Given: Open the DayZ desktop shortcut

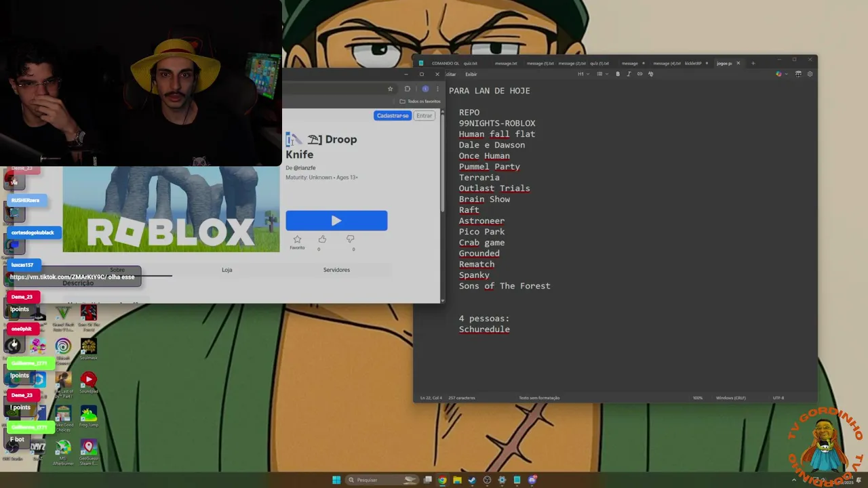Looking at the screenshot, I should pyautogui.click(x=38, y=450).
